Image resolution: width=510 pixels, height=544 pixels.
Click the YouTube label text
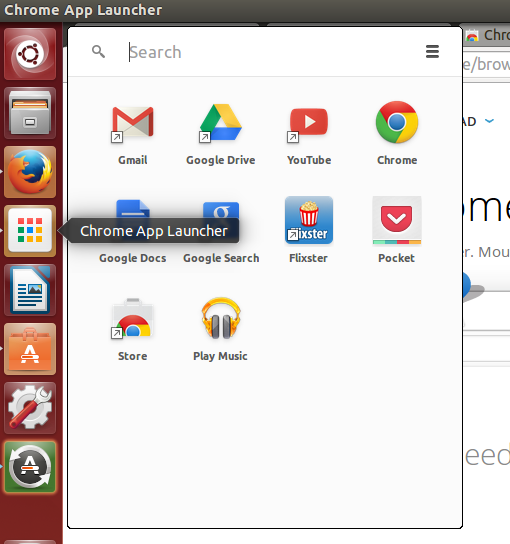[x=309, y=160]
